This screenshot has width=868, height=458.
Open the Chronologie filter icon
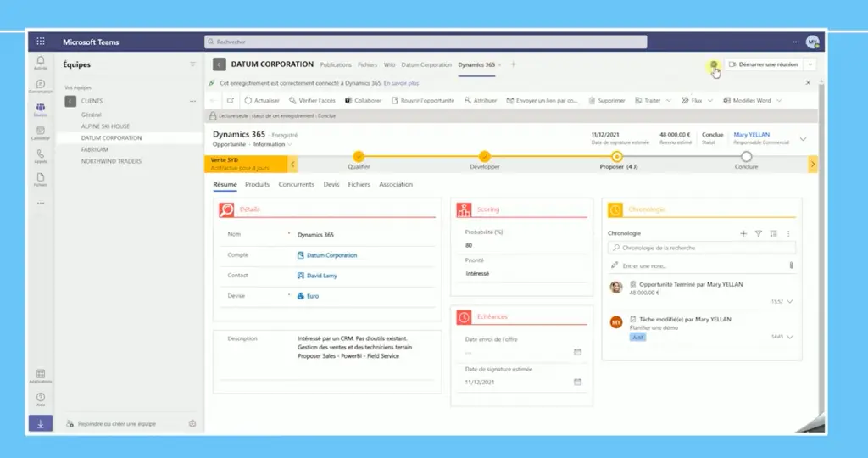coord(759,234)
